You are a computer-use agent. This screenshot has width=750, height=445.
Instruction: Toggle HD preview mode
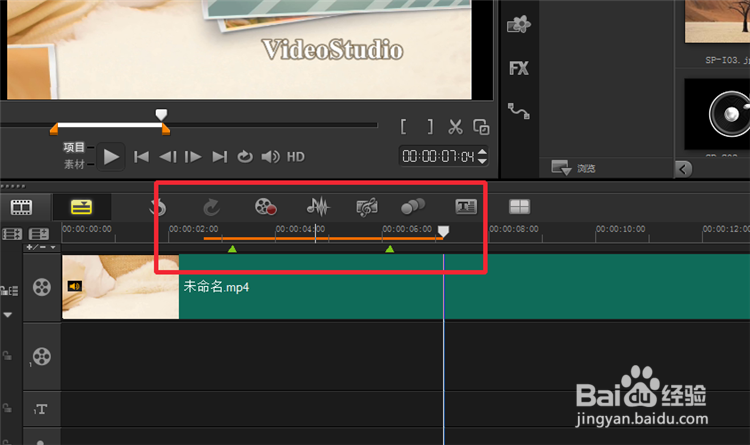tap(296, 157)
